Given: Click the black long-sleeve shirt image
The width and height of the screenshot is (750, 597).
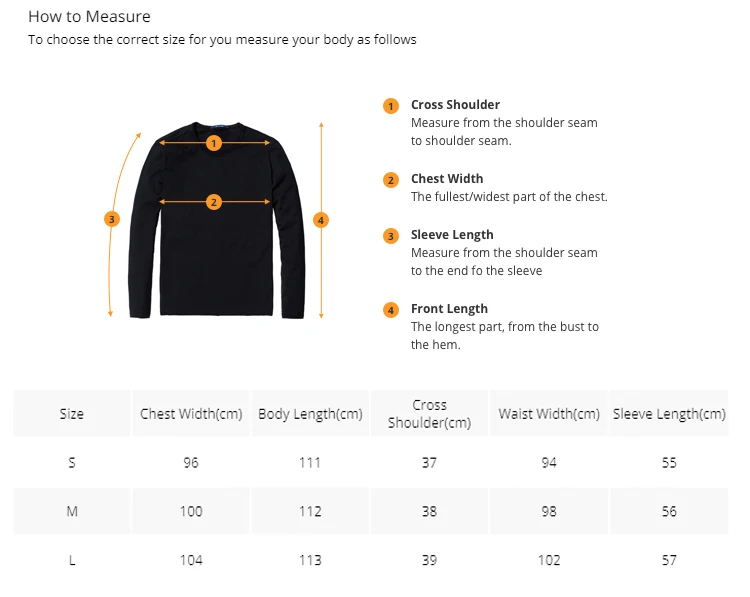Looking at the screenshot, I should 217,220.
